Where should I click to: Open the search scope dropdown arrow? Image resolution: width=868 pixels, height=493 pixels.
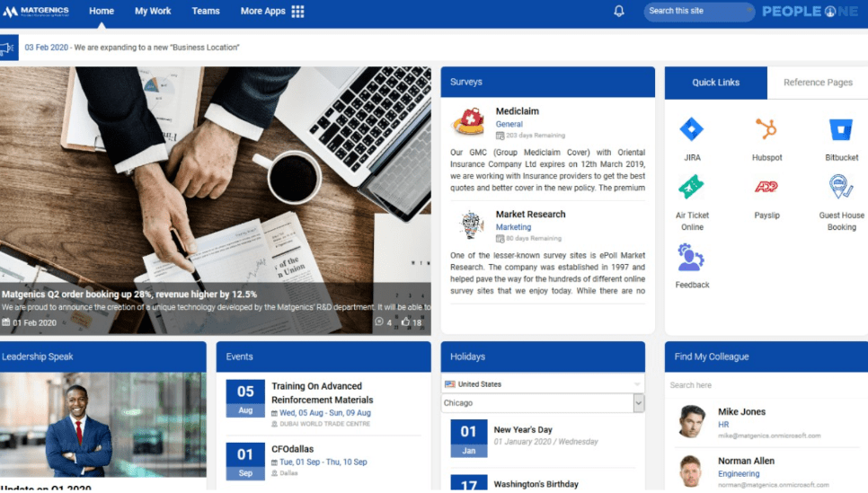(x=749, y=11)
